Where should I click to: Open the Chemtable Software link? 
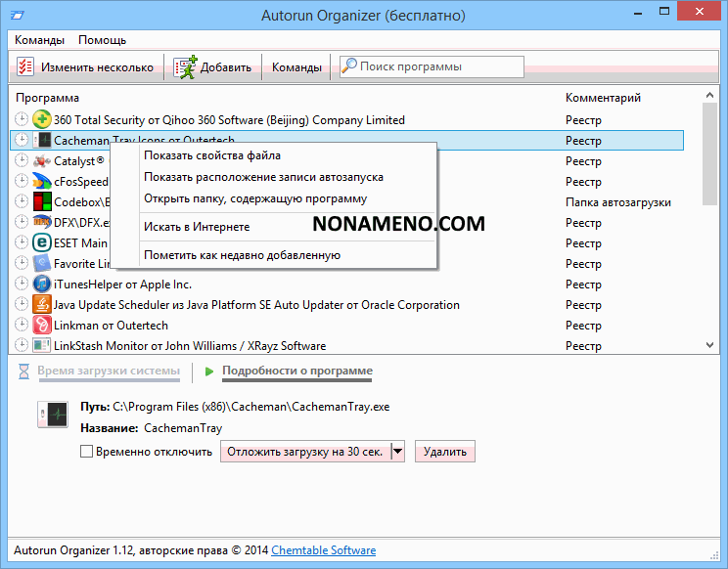coord(323,550)
